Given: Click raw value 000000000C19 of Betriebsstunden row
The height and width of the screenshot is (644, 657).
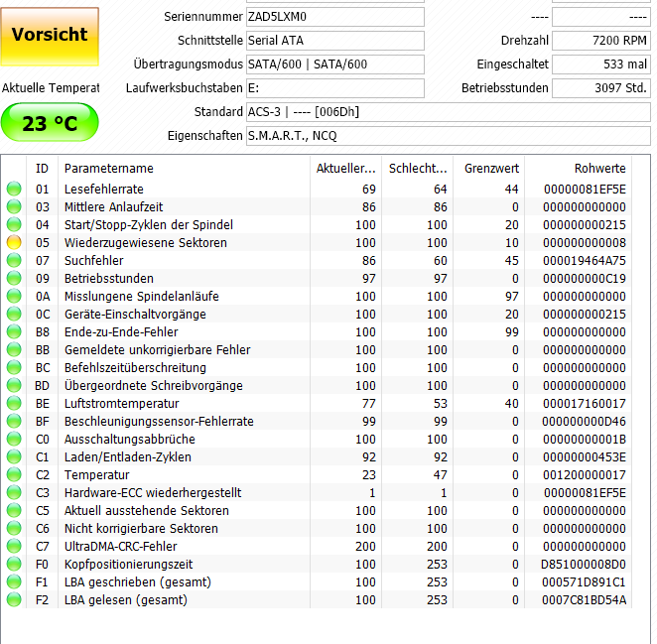Looking at the screenshot, I should click(x=585, y=278).
